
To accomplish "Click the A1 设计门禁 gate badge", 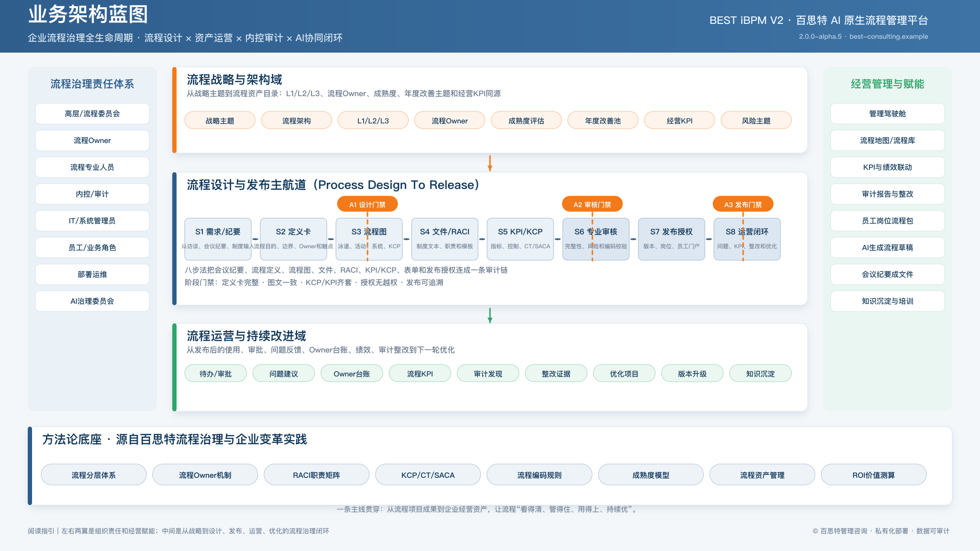I will coord(367,204).
